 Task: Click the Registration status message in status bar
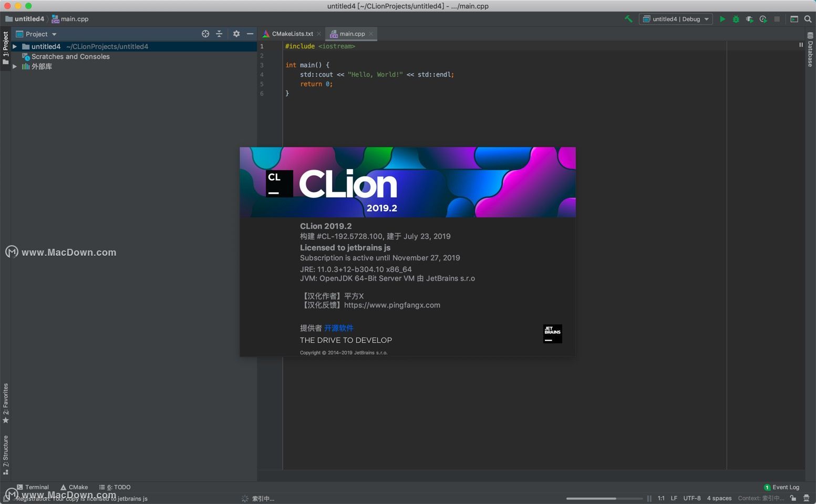click(x=81, y=499)
